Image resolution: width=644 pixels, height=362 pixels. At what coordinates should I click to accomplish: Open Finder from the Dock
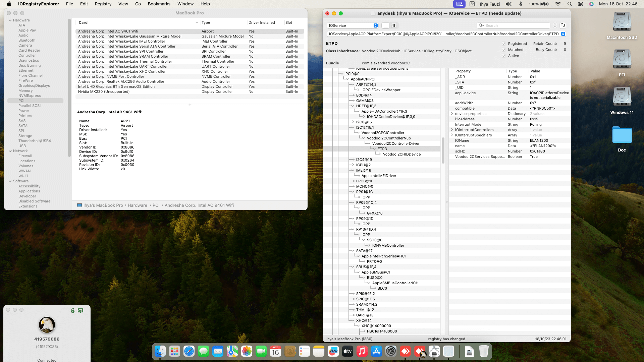[x=160, y=351]
